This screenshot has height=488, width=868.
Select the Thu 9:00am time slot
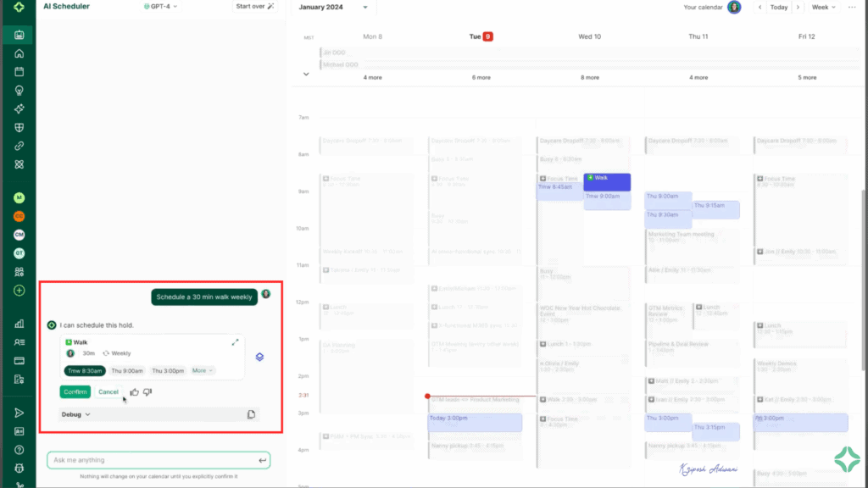[127, 370]
